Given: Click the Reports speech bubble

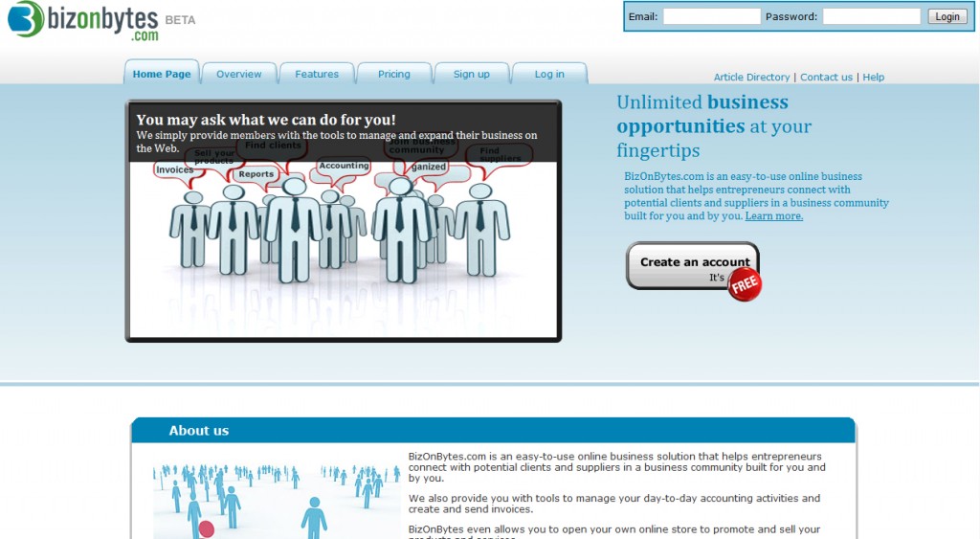Looking at the screenshot, I should (x=256, y=174).
